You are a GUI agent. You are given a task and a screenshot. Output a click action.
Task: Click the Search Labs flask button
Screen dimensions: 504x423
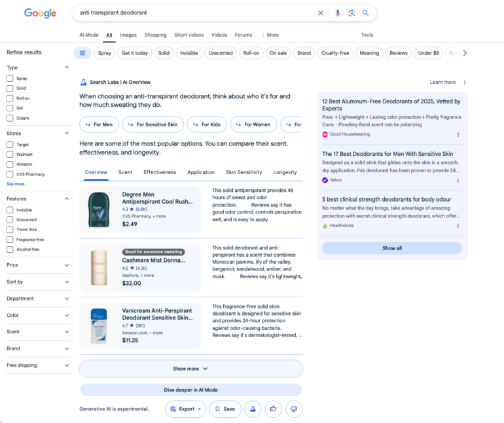[x=253, y=409]
